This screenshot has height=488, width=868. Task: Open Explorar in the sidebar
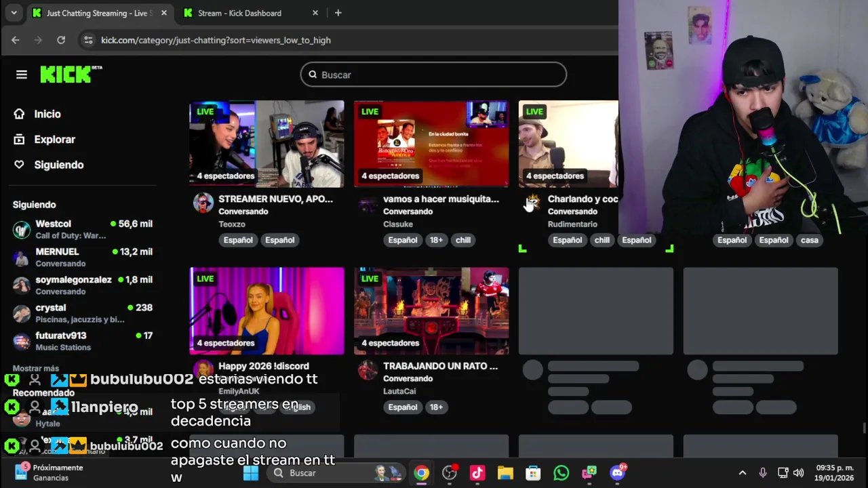point(54,139)
